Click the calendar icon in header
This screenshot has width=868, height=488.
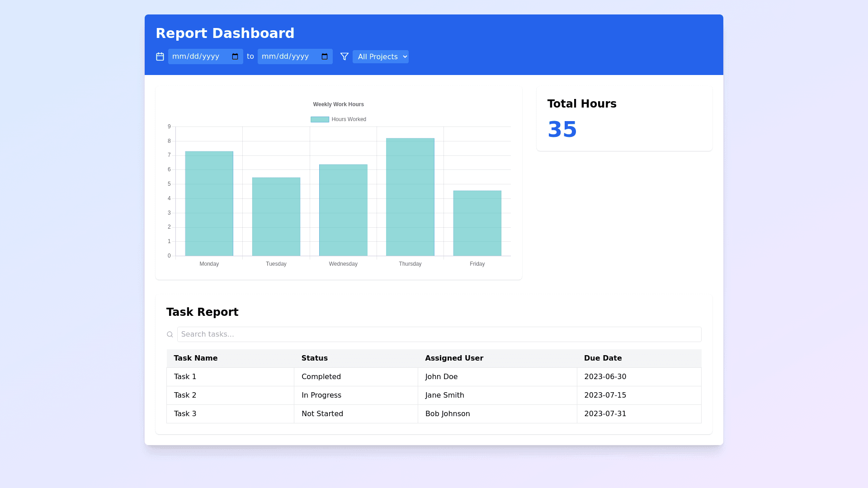click(x=160, y=56)
